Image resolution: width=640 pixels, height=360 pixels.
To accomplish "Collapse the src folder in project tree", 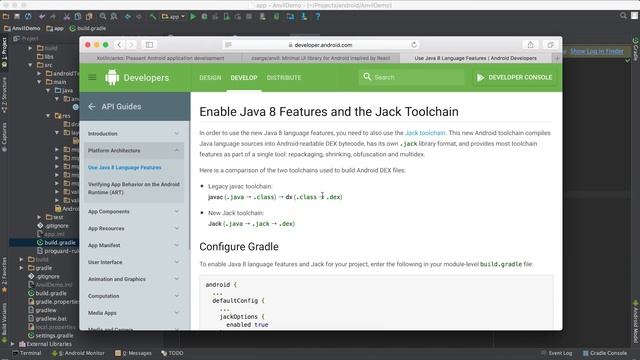I will point(30,65).
